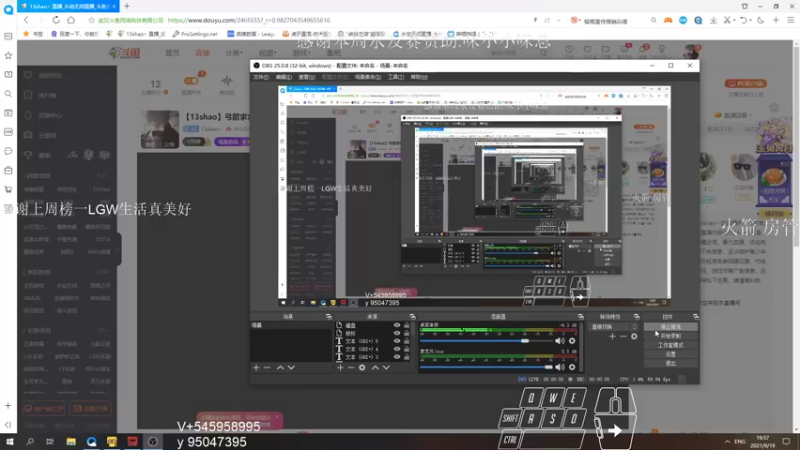Mute desktop audio speaker icon in mixer
Viewport: 800px width, 450px height.
click(x=560, y=341)
